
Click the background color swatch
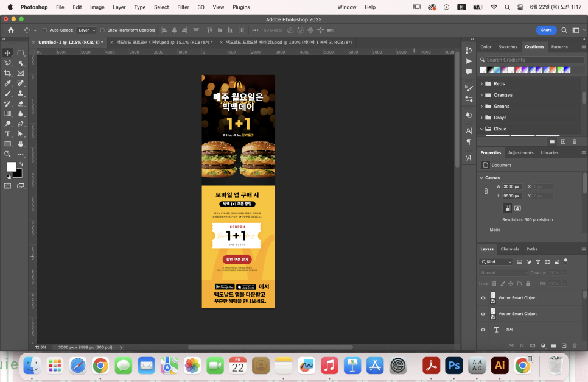[x=19, y=174]
